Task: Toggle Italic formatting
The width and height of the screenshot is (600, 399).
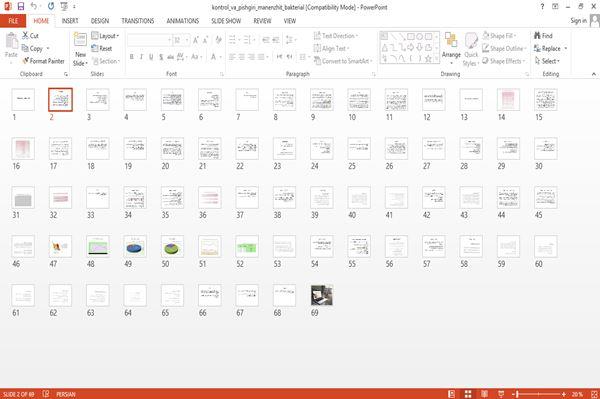Action: click(x=141, y=57)
